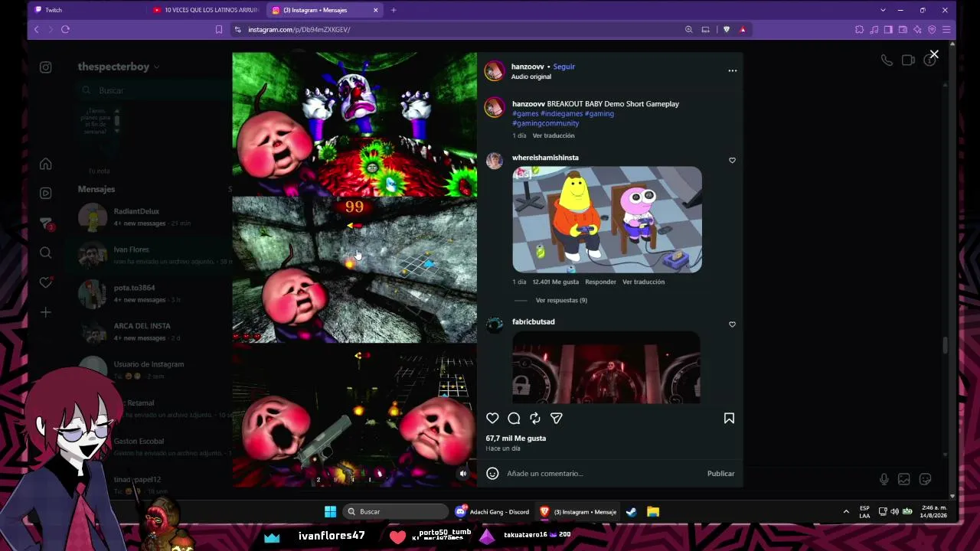Screen dimensions: 980x551
Task: Open hanzoovv profile from post header
Action: click(528, 67)
